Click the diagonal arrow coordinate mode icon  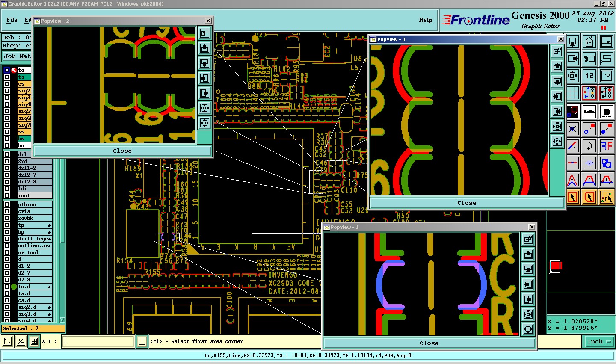coord(8,341)
